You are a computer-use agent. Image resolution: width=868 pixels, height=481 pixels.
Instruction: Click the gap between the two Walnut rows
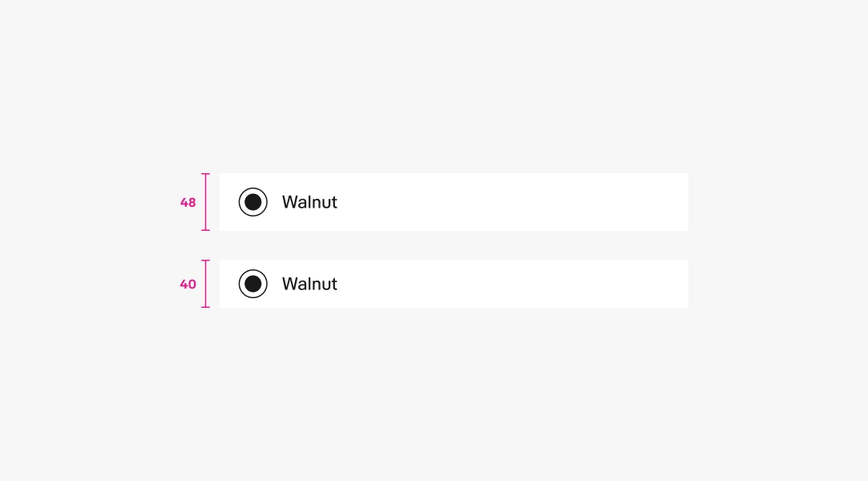tap(453, 245)
